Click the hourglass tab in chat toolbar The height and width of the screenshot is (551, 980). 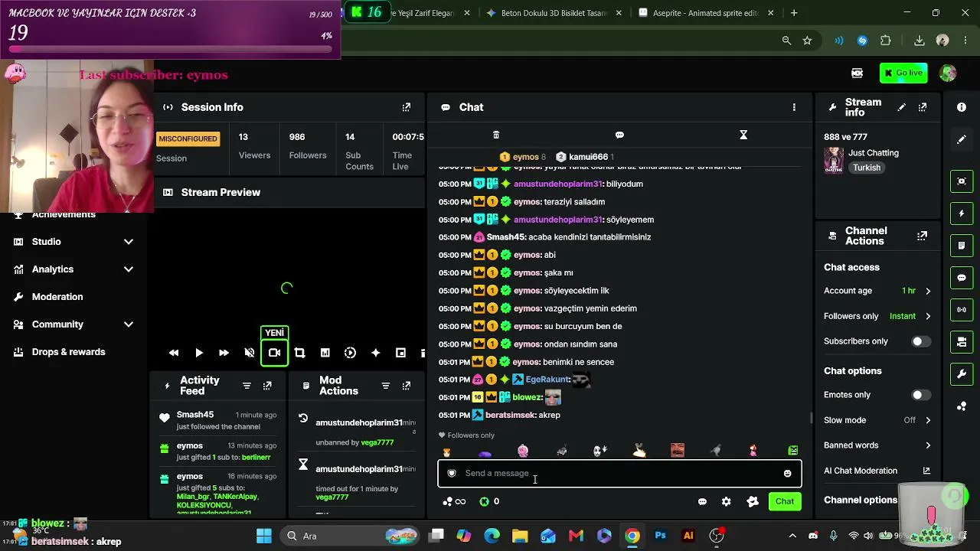pyautogui.click(x=743, y=135)
